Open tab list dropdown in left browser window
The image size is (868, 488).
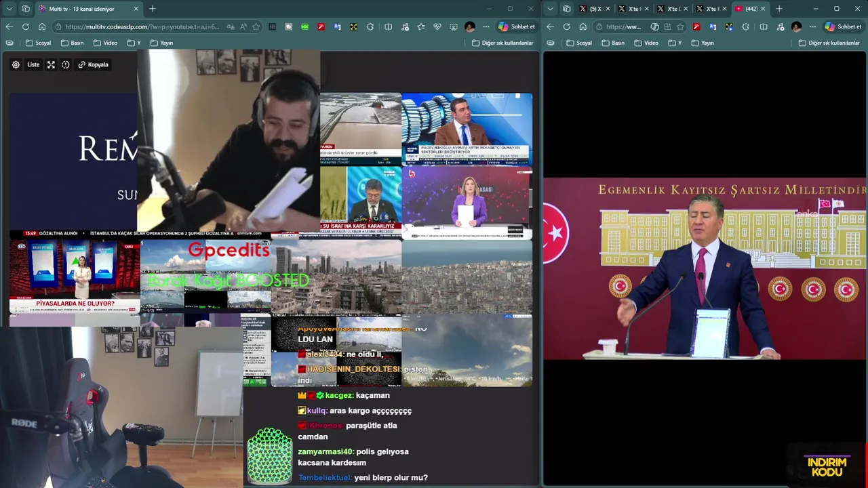(9, 9)
